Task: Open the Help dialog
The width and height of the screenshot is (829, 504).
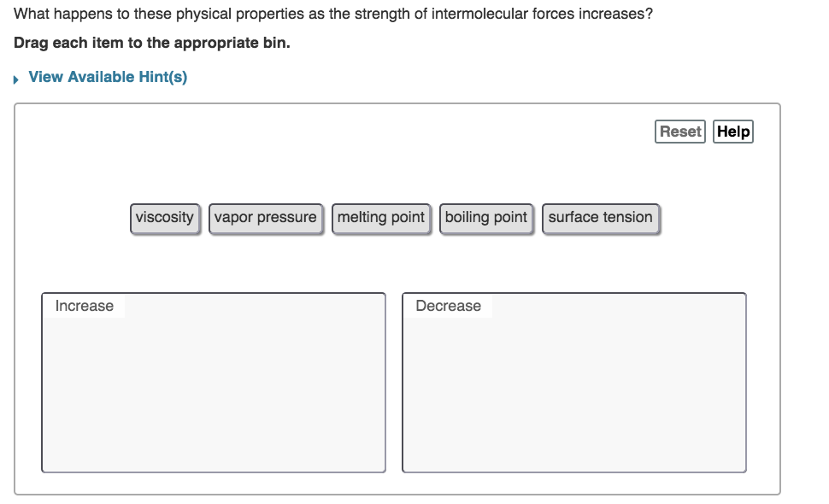Action: pos(732,131)
